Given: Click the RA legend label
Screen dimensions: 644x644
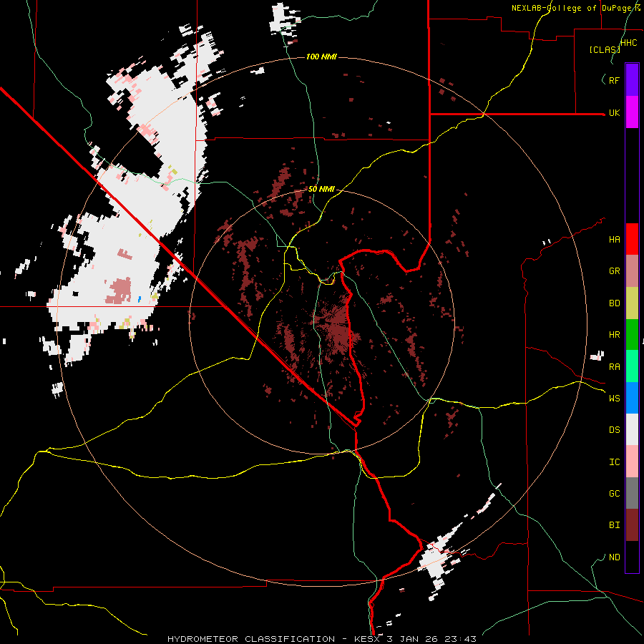Looking at the screenshot, I should (615, 367).
